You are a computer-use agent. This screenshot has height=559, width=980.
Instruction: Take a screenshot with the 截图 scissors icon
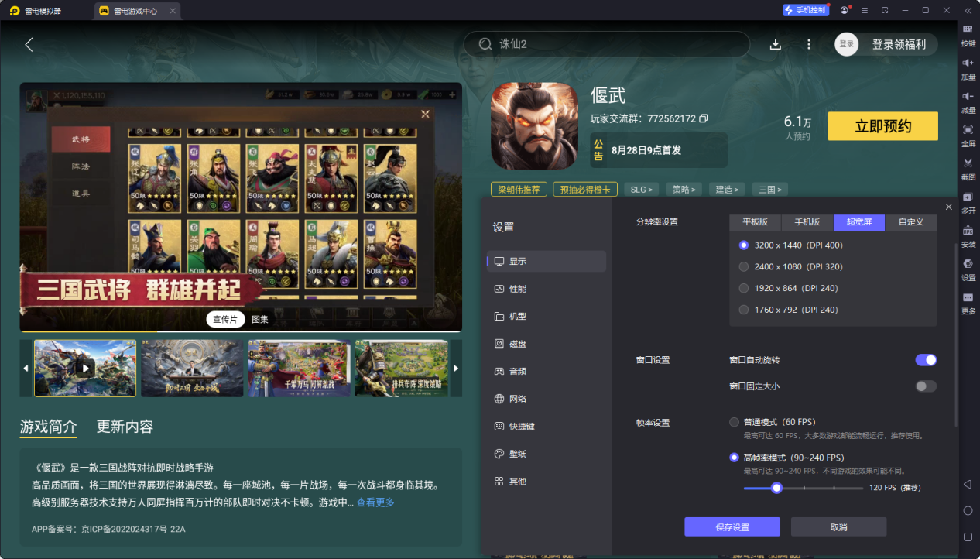968,163
